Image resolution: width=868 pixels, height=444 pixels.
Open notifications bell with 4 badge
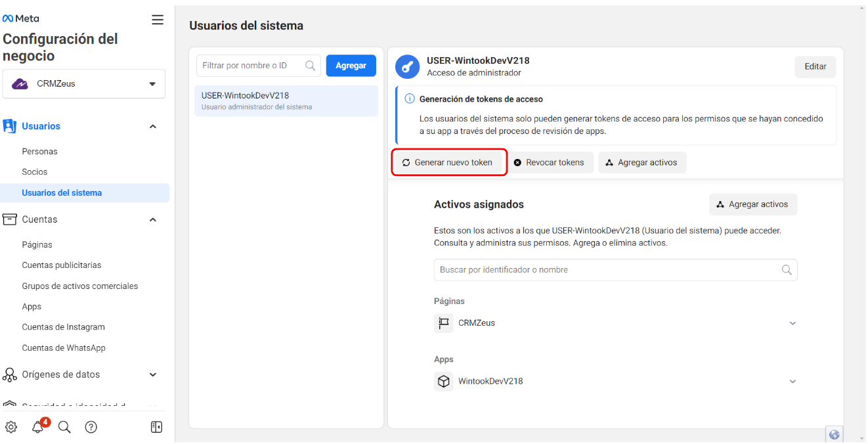coord(38,427)
